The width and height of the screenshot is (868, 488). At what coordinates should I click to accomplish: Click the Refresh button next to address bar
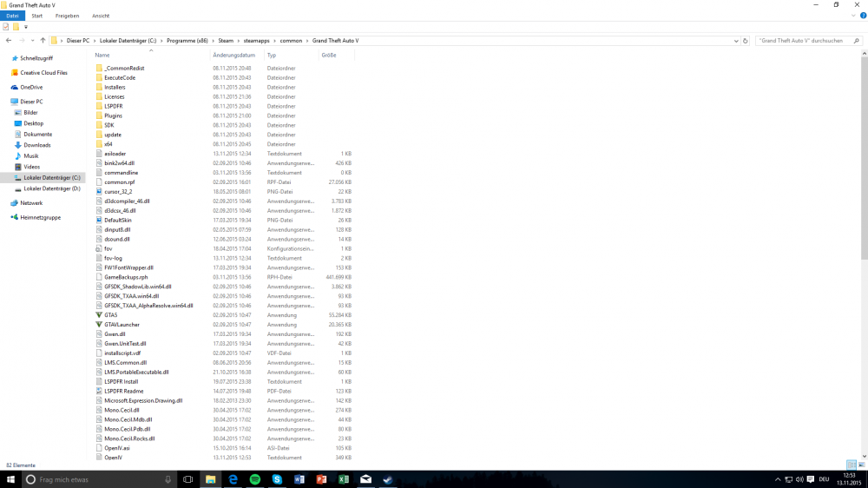pyautogui.click(x=745, y=41)
